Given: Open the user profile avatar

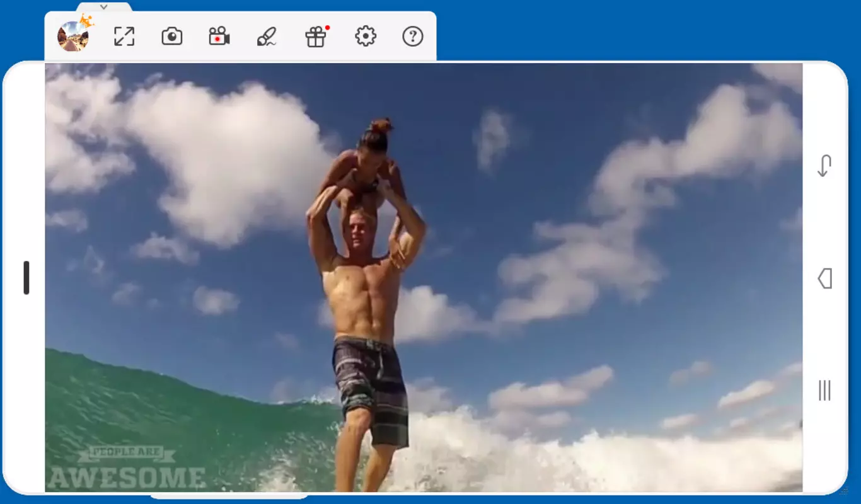Looking at the screenshot, I should (x=73, y=37).
